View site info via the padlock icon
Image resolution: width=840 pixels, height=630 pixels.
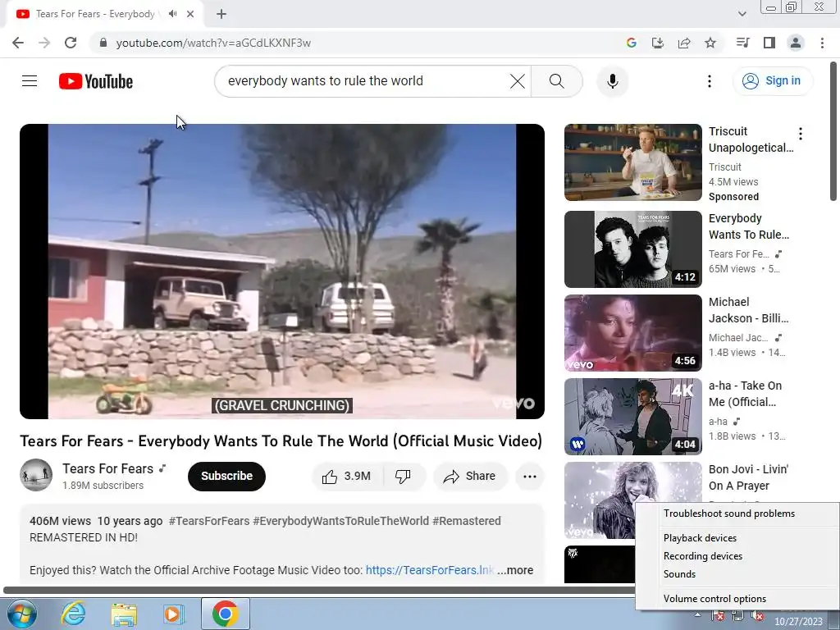coord(103,43)
